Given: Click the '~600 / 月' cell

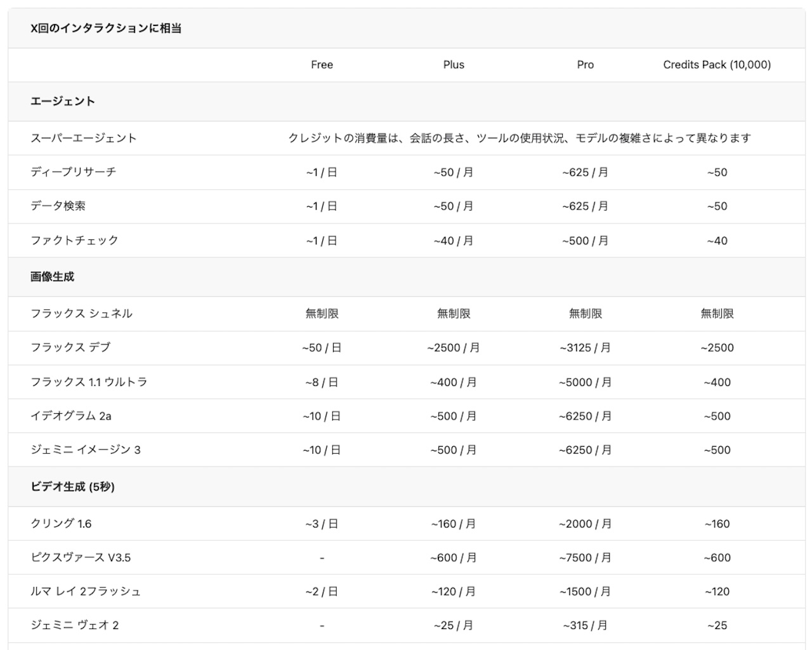Looking at the screenshot, I should coord(454,558).
